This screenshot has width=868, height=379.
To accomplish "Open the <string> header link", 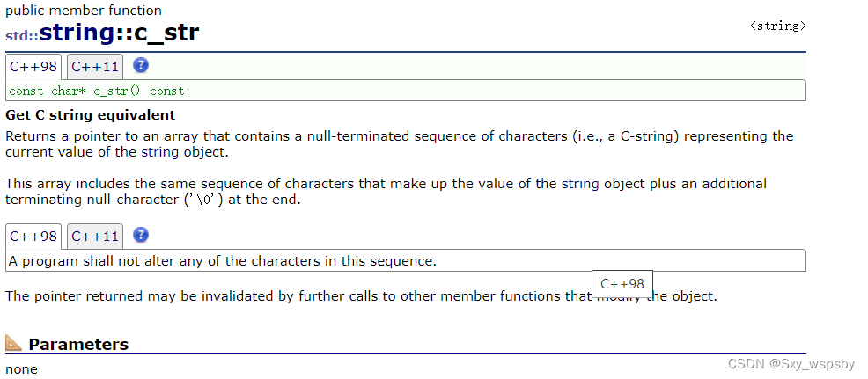I will [777, 26].
